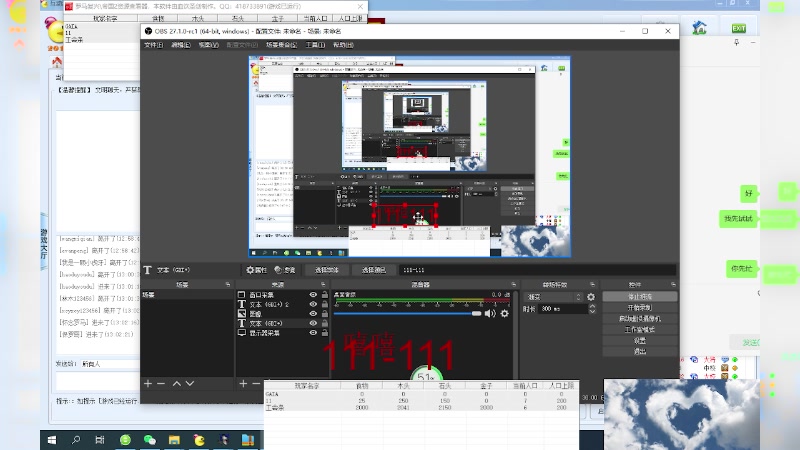Image resolution: width=800 pixels, height=450 pixels.
Task: Mute 桌面音频 with speaker icon
Action: pyautogui.click(x=490, y=314)
